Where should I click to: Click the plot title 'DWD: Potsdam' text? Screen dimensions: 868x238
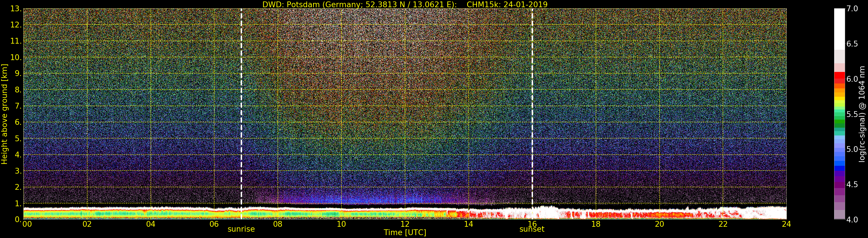pos(290,4)
